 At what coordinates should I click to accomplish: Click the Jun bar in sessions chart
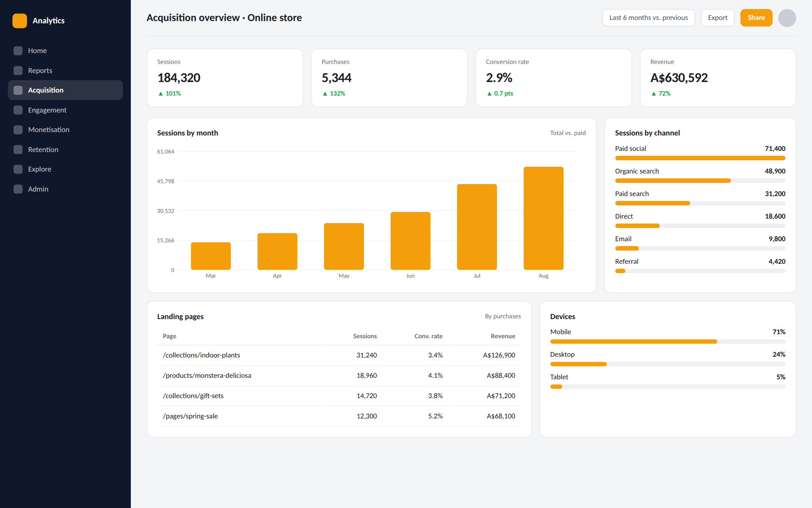coord(411,241)
